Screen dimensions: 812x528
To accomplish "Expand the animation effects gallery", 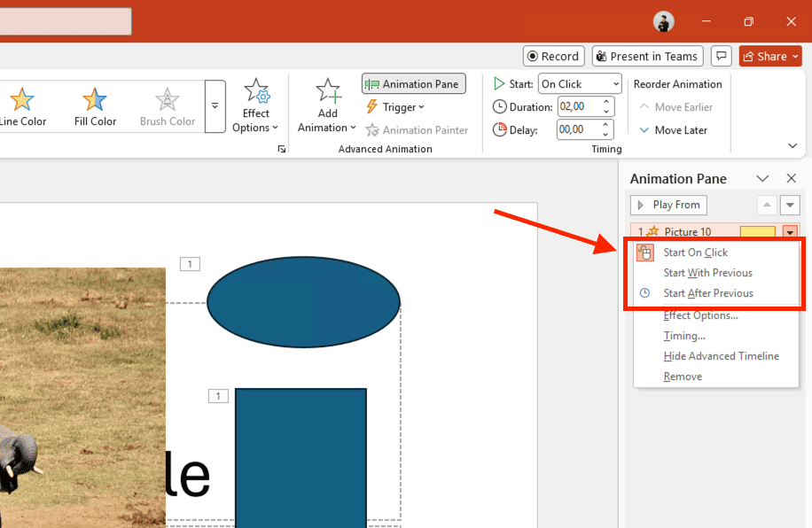I will coord(215,106).
